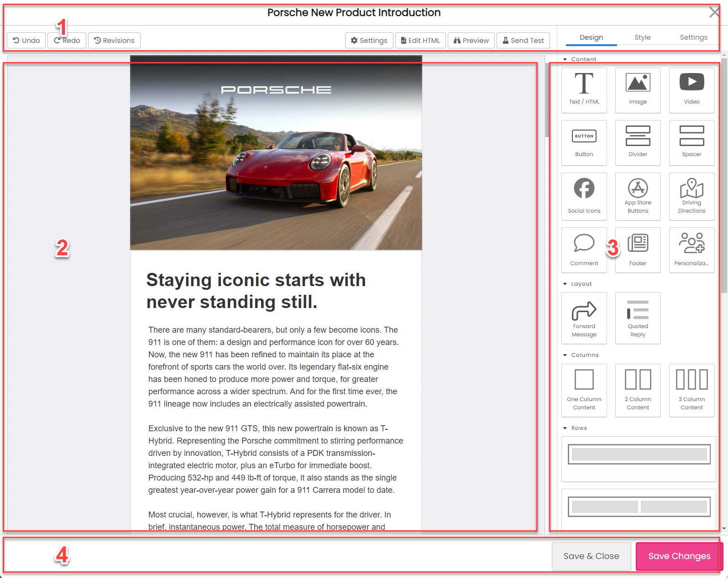Add a Text / HTML content block
The image size is (728, 580).
[x=584, y=90]
